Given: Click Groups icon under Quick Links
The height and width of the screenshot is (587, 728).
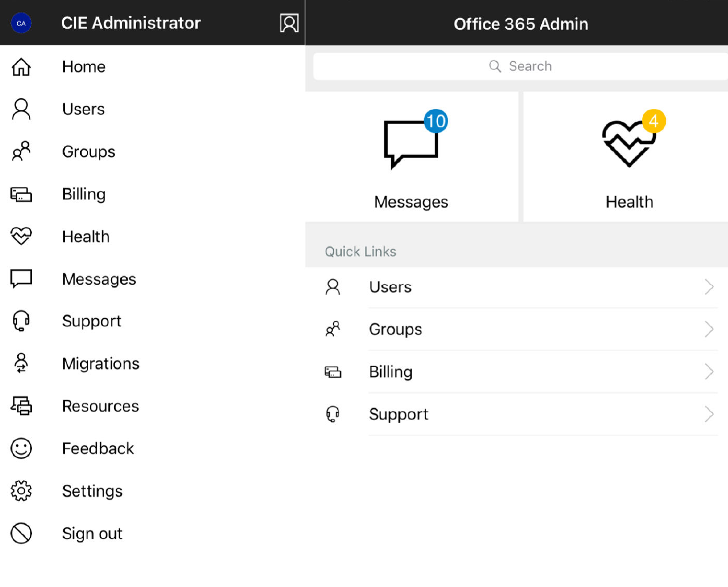Looking at the screenshot, I should 333,329.
